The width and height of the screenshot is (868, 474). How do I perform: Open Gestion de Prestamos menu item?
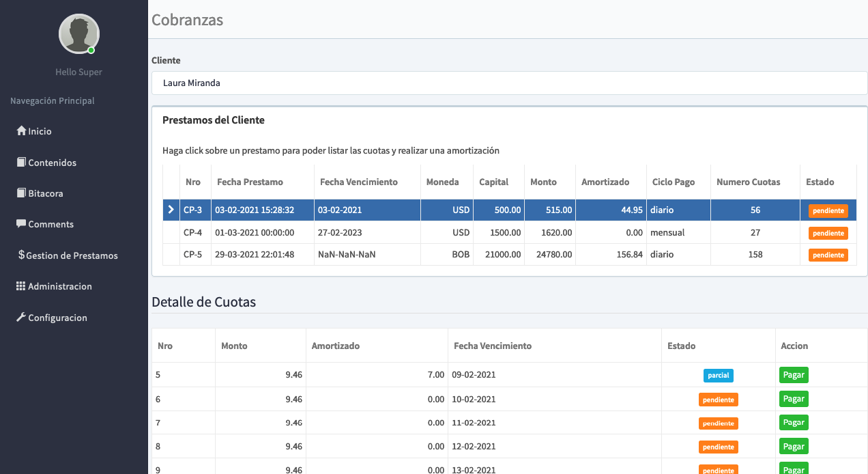72,255
